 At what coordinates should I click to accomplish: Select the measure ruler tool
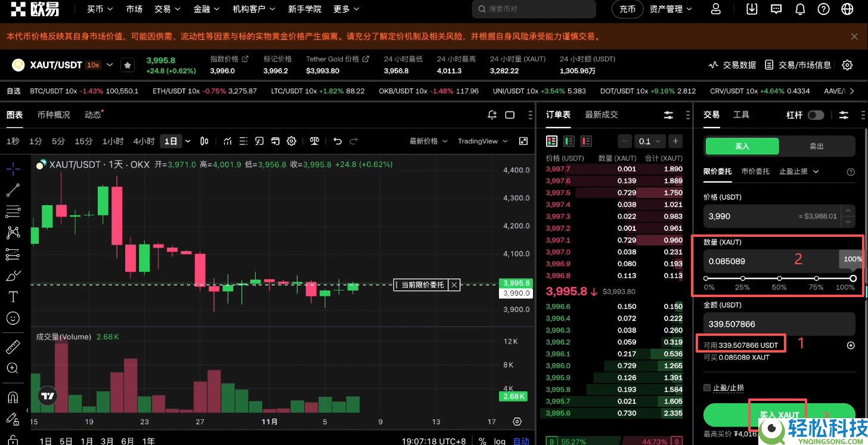click(13, 347)
